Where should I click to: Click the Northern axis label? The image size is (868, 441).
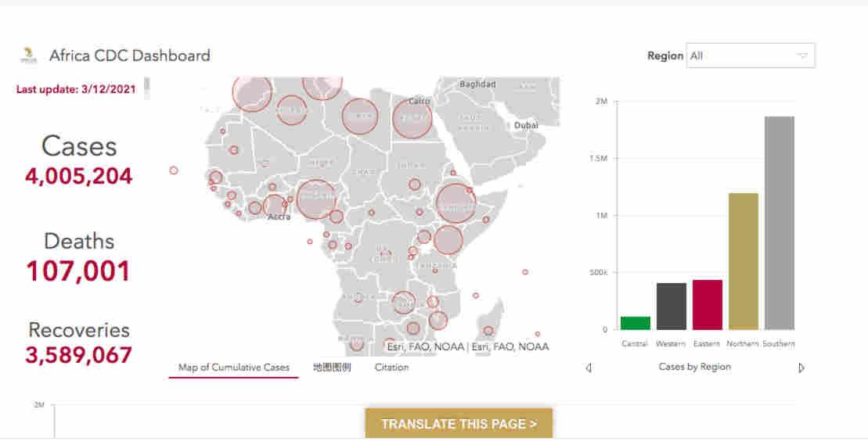742,343
